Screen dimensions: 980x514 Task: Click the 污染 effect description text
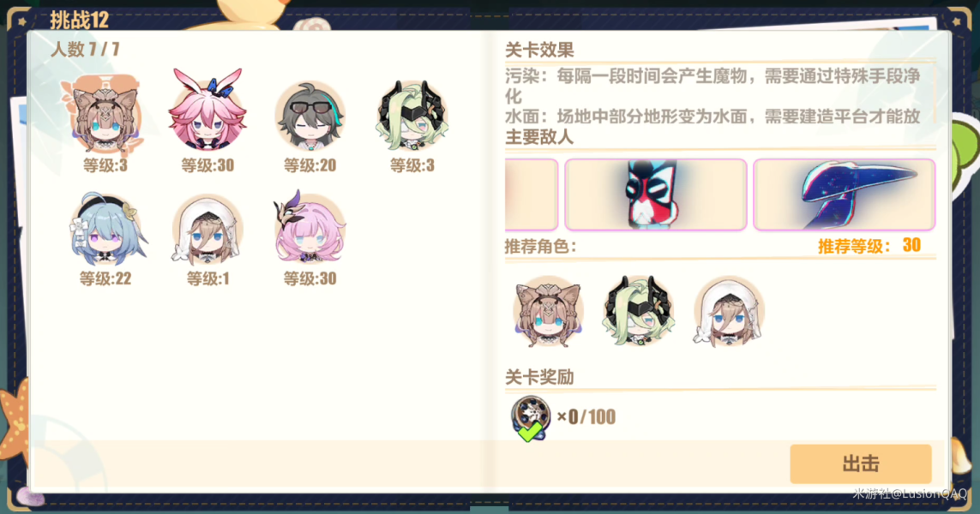click(x=712, y=87)
